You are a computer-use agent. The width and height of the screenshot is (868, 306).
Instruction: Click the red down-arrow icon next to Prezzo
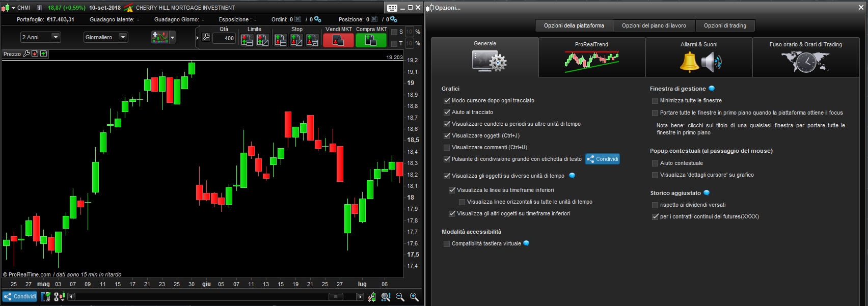coord(35,53)
